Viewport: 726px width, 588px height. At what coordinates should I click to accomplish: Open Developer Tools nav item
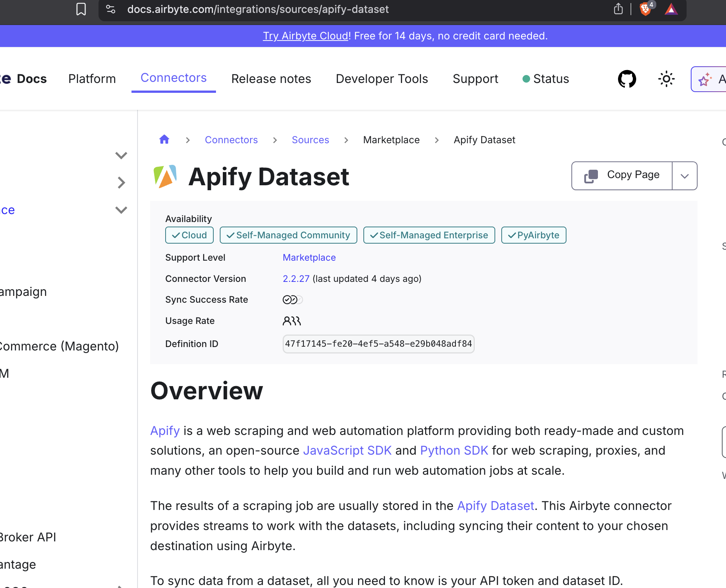(382, 79)
